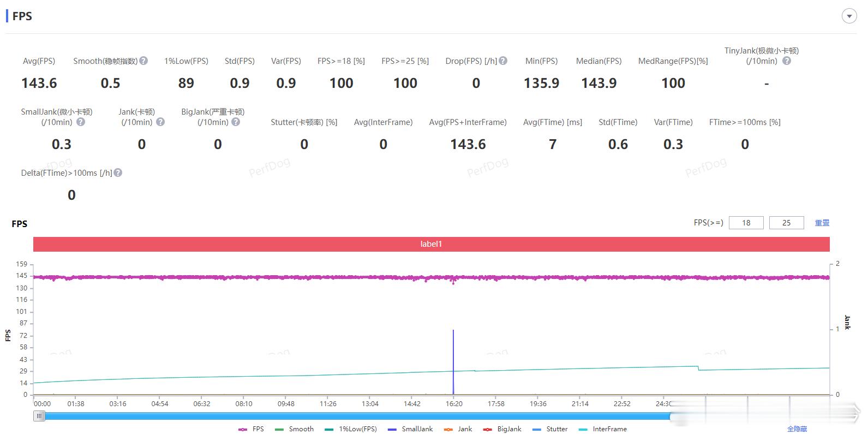
Task: Click the FPS threshold field showing 18
Action: pyautogui.click(x=746, y=223)
